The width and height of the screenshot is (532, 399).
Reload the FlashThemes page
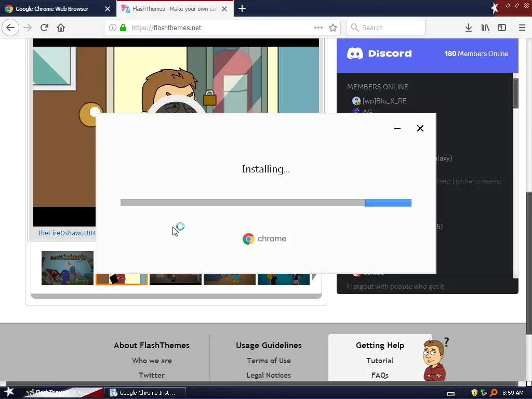(x=44, y=28)
